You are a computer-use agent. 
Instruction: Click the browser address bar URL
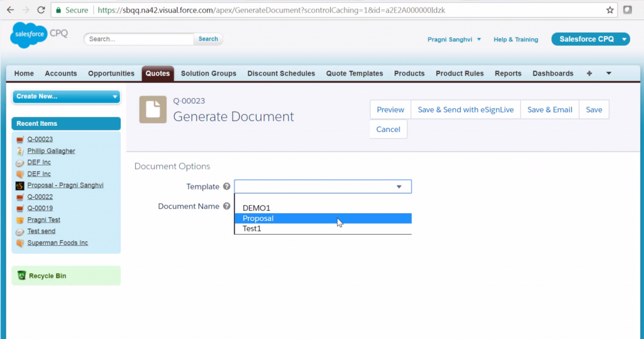tap(271, 10)
